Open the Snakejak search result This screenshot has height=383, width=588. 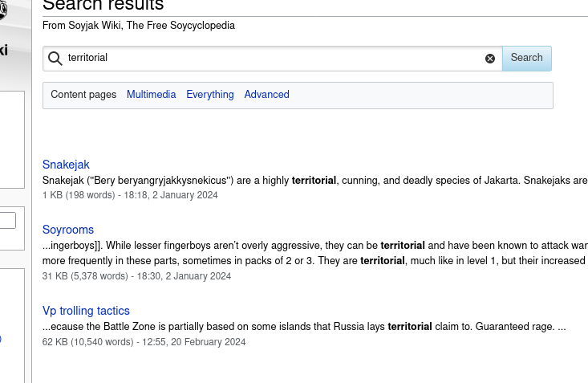[x=66, y=165]
